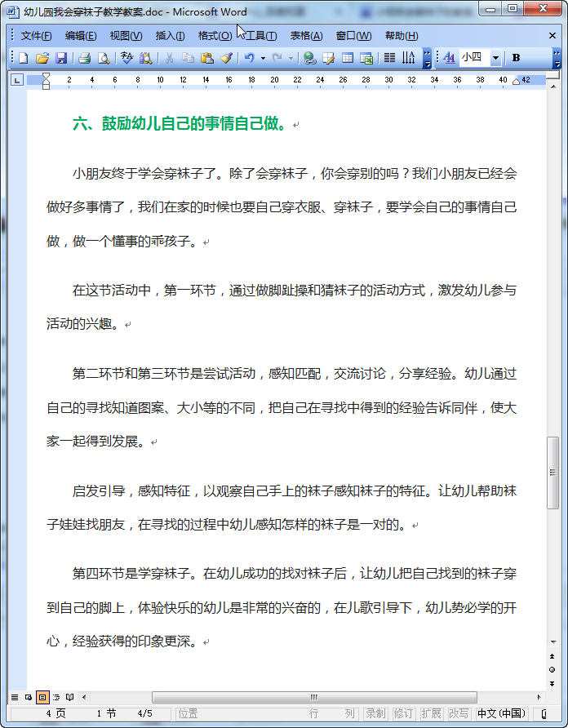Viewport: 568px width, 728px height.
Task: Activate the Format Painter brush
Action: pos(226,58)
